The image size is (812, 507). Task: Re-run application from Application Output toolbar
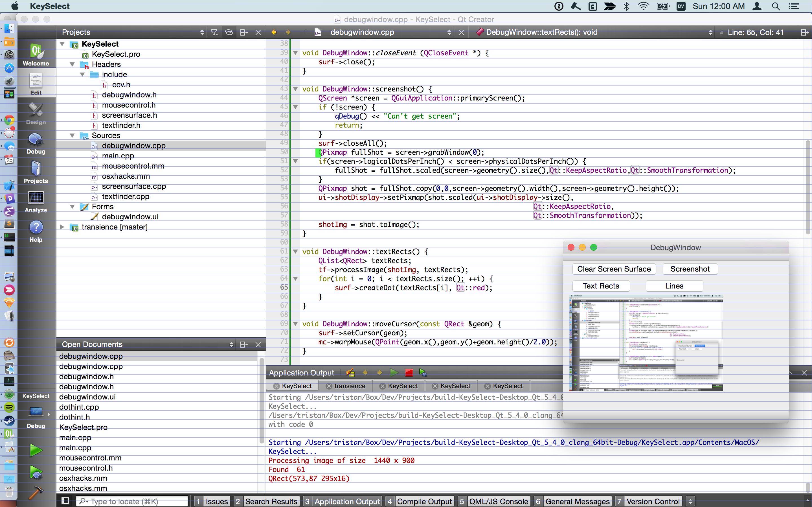(x=394, y=373)
